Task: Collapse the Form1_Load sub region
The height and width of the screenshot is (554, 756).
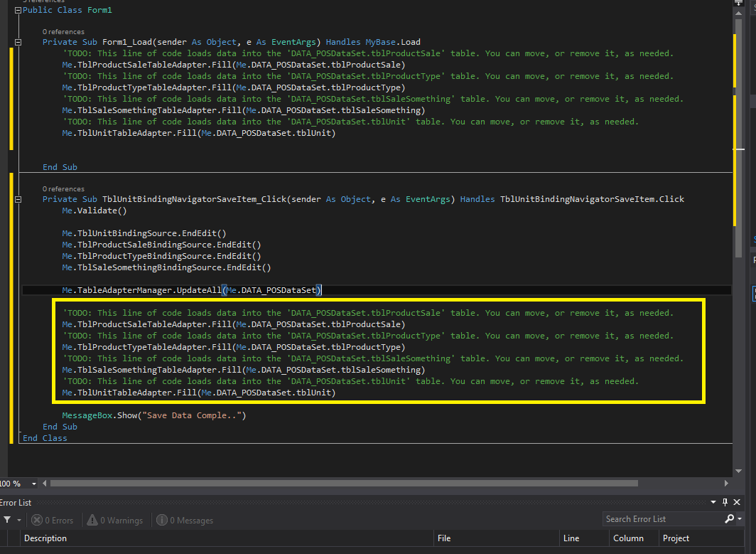Action: 19,42
